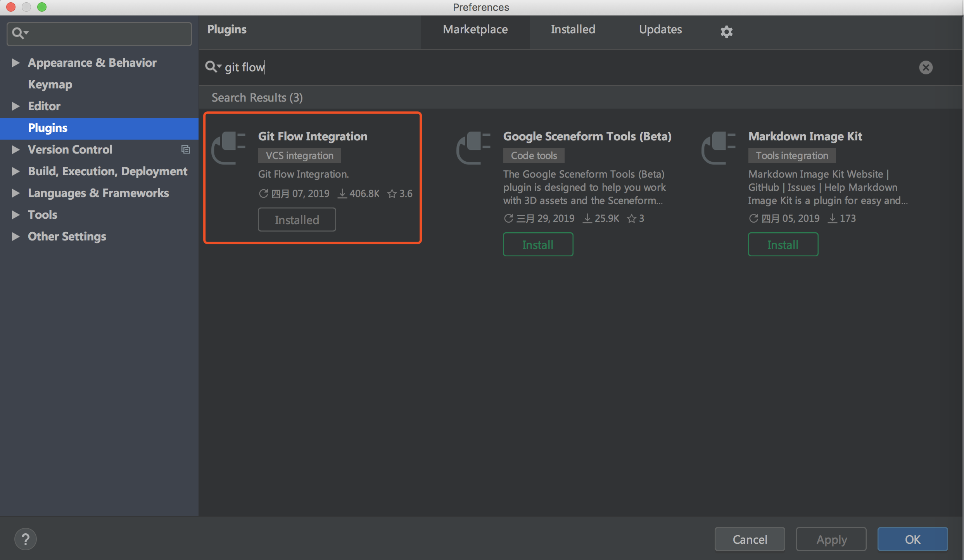Click the preferences sidebar search magnifier icon
Image resolution: width=964 pixels, height=560 pixels.
pyautogui.click(x=19, y=33)
